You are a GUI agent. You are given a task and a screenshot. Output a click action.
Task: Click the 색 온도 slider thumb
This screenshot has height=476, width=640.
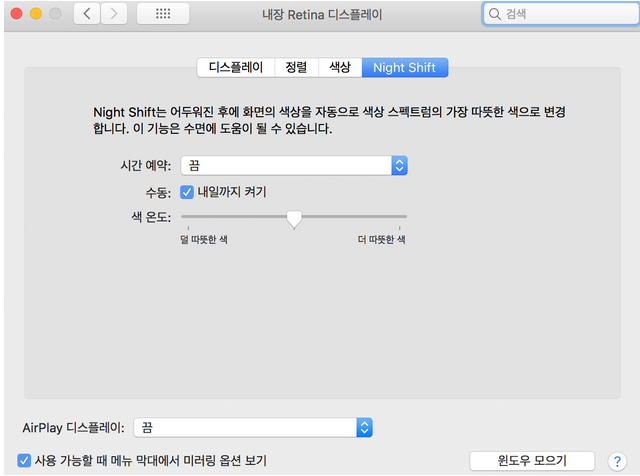[x=294, y=219]
